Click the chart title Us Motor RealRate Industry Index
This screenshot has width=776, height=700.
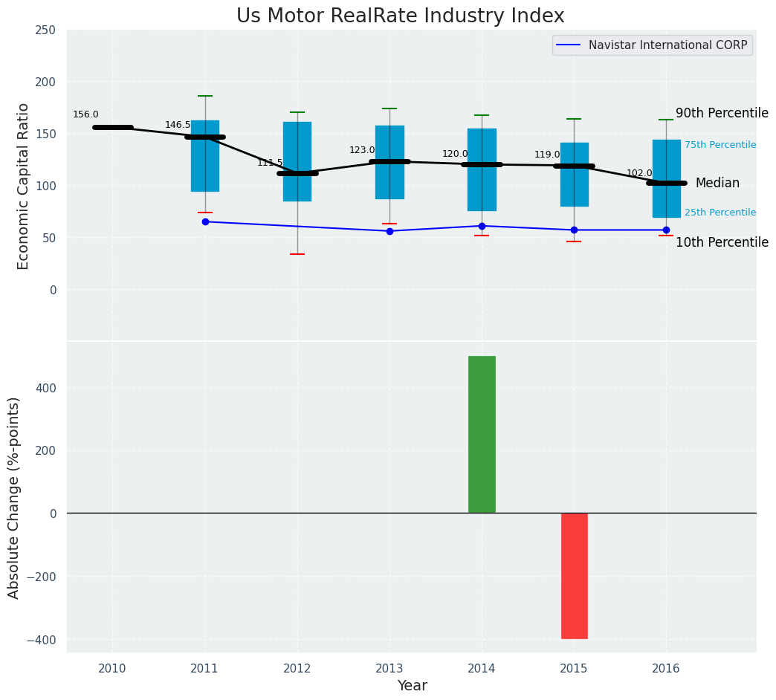click(x=400, y=16)
